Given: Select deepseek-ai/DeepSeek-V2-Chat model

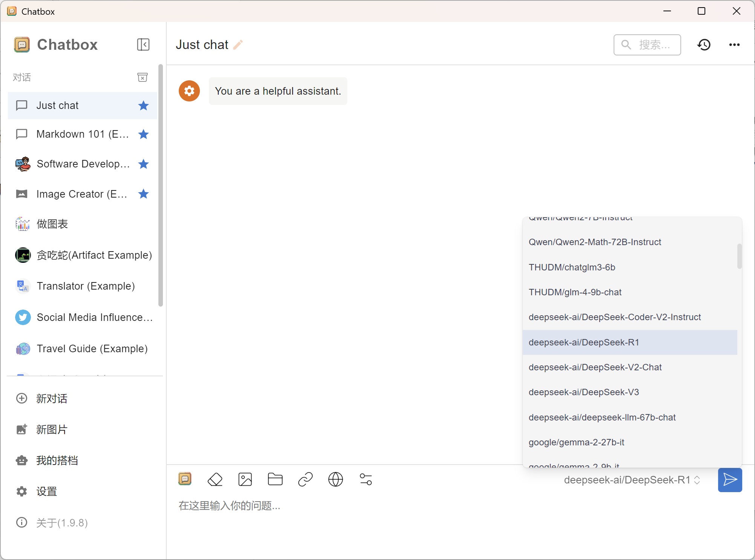Looking at the screenshot, I should pyautogui.click(x=630, y=367).
